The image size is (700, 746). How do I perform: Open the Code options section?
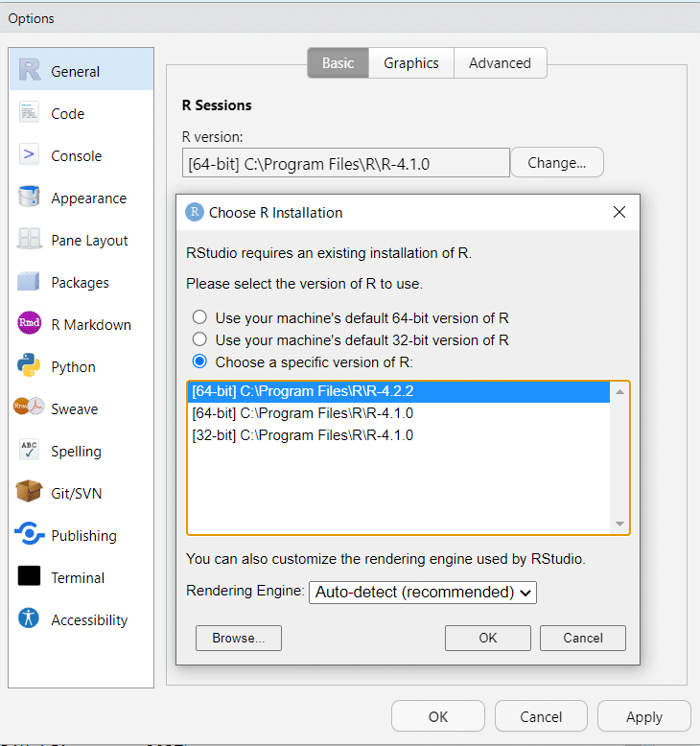point(82,113)
